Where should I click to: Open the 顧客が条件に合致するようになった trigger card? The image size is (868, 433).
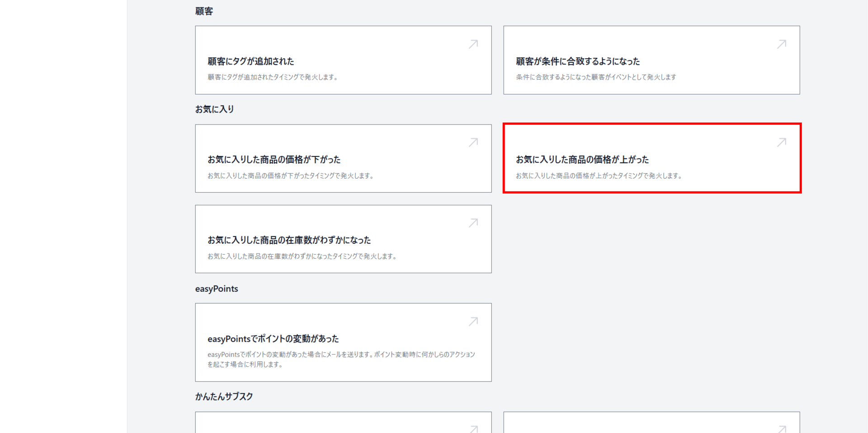[x=651, y=60]
